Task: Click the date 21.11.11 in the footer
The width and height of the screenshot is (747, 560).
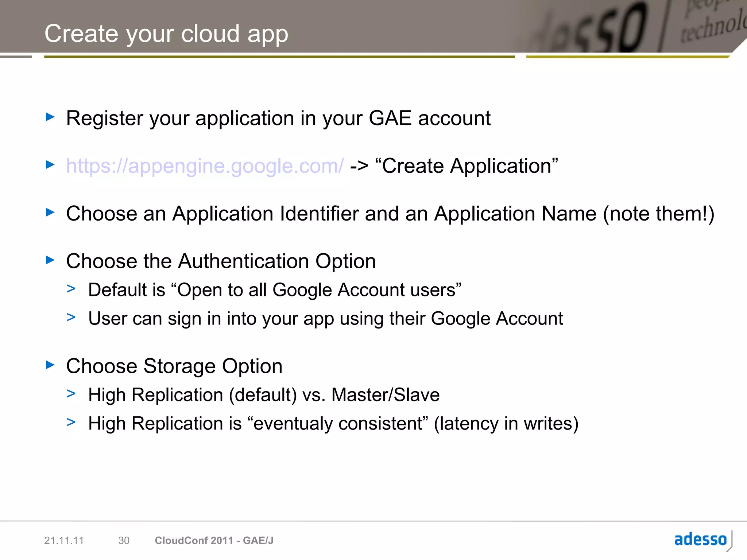Action: coord(64,540)
